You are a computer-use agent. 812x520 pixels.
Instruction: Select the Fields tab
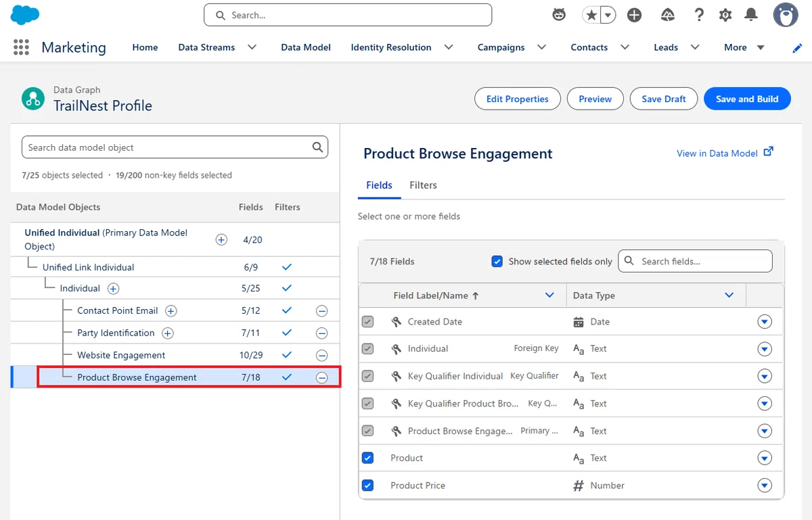379,185
